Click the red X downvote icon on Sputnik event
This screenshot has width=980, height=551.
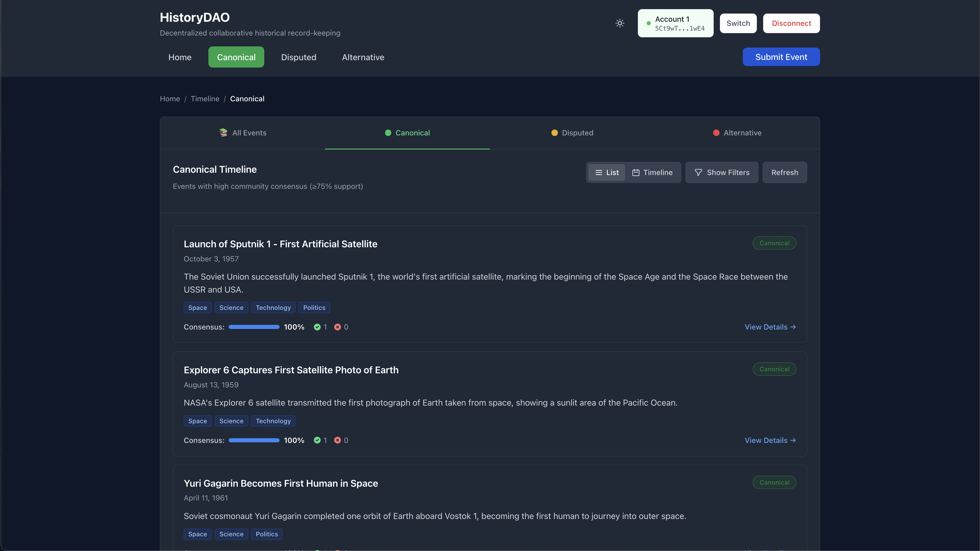tap(337, 327)
